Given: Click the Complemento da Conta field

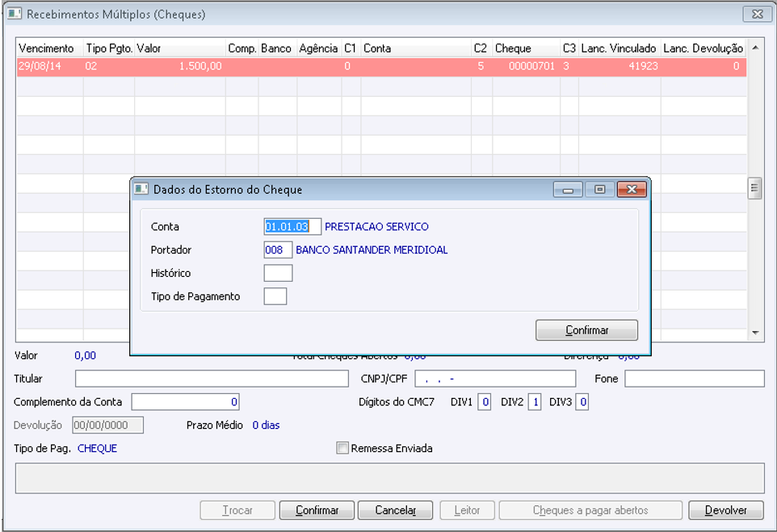Looking at the screenshot, I should 185,402.
